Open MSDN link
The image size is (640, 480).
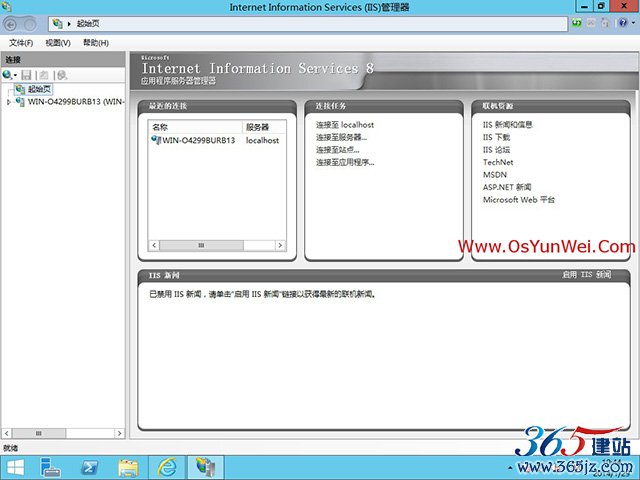pyautogui.click(x=495, y=175)
